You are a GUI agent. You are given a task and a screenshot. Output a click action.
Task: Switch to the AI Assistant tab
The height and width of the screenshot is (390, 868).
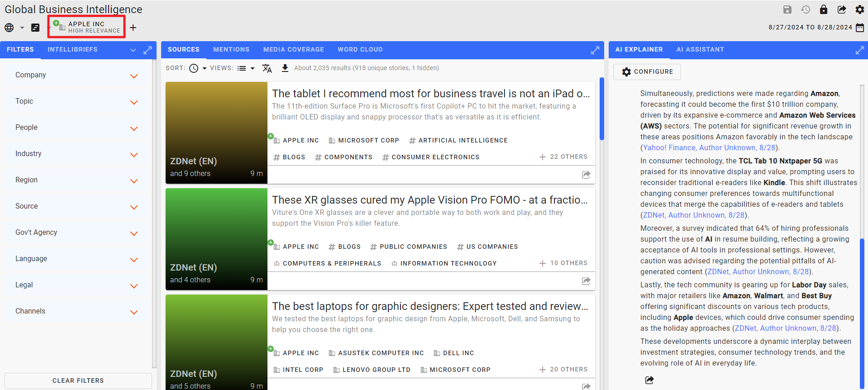coord(700,49)
